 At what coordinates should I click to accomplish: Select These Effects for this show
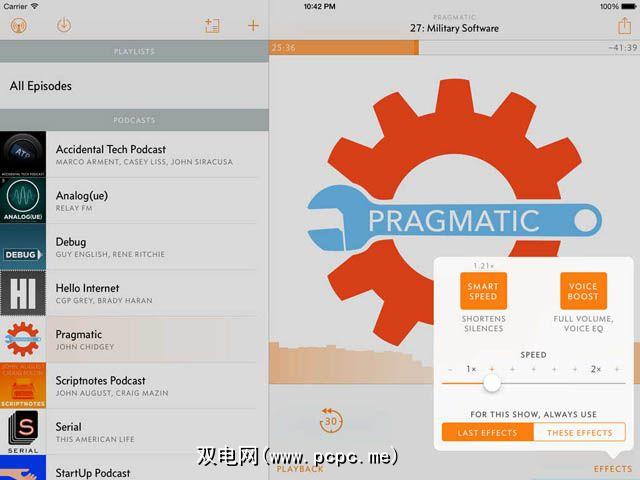point(580,432)
